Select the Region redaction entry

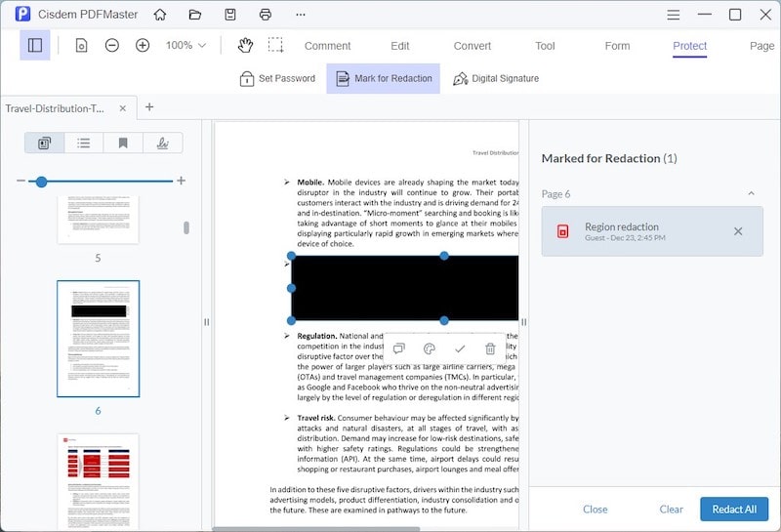[x=652, y=231]
